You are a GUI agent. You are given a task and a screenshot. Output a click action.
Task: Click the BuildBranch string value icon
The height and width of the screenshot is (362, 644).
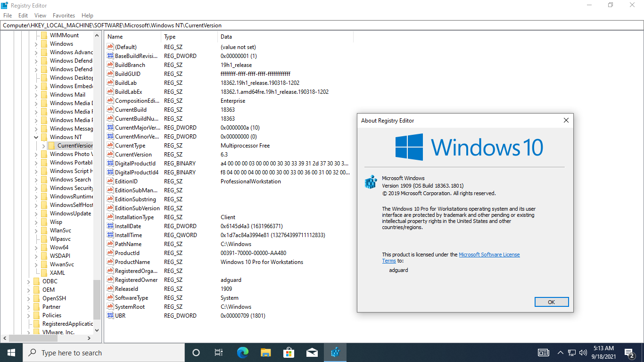110,65
